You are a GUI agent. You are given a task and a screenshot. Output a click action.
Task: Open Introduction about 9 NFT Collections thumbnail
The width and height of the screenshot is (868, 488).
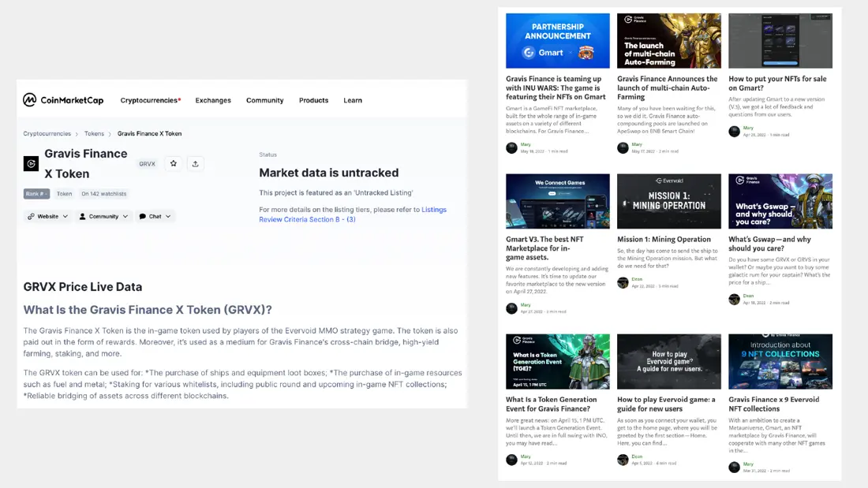(x=780, y=361)
